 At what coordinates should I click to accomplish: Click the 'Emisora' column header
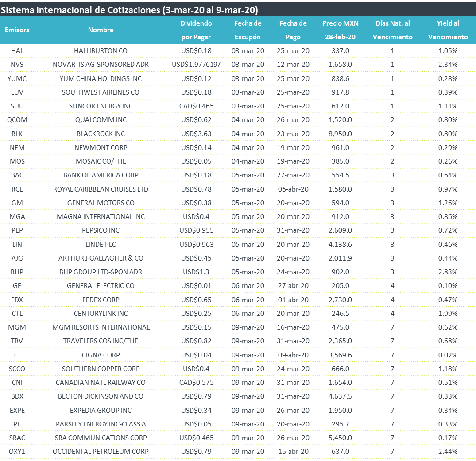click(17, 30)
